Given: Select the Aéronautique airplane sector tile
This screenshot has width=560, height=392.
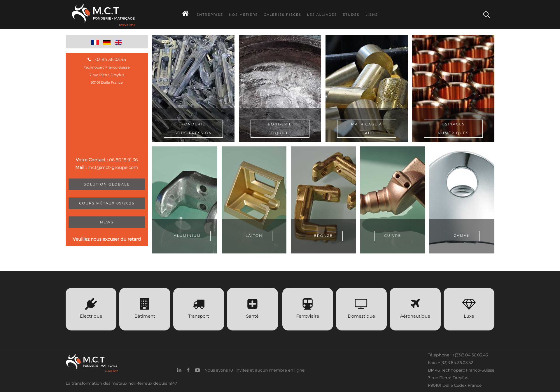Looking at the screenshot, I should pos(415,309).
